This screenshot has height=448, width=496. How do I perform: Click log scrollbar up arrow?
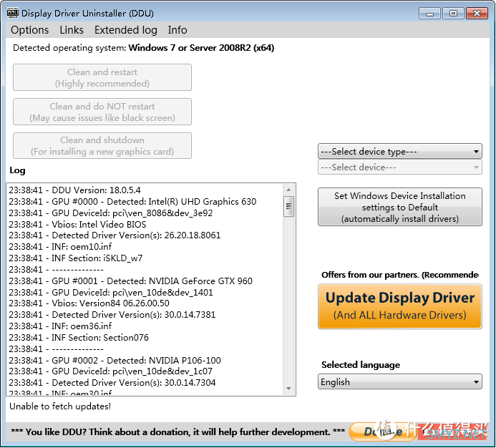click(288, 190)
